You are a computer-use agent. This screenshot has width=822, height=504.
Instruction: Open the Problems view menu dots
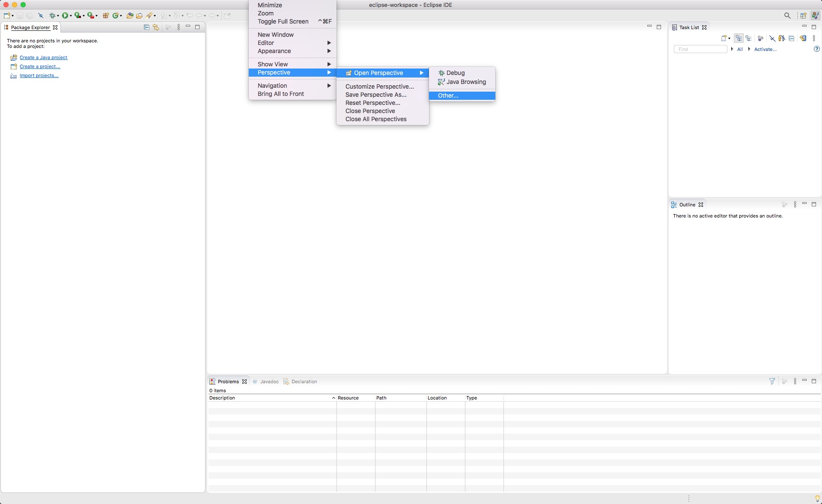point(795,381)
